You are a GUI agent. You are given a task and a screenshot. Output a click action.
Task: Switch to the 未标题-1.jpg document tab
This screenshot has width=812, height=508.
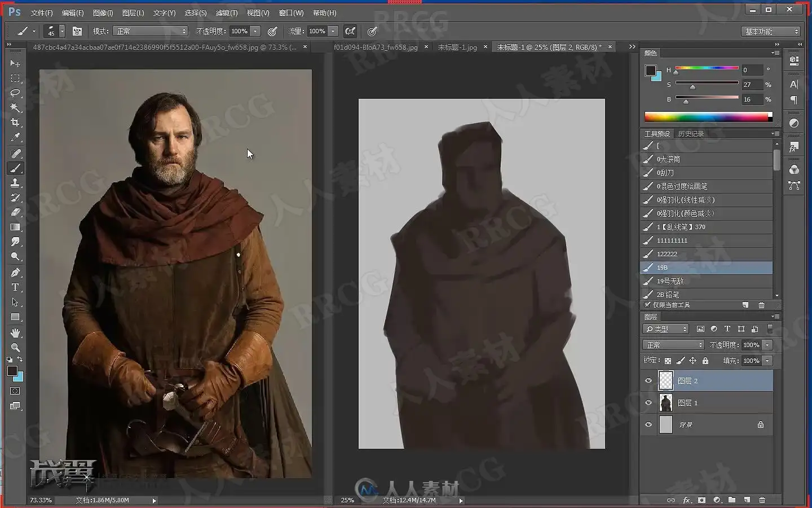(x=457, y=47)
